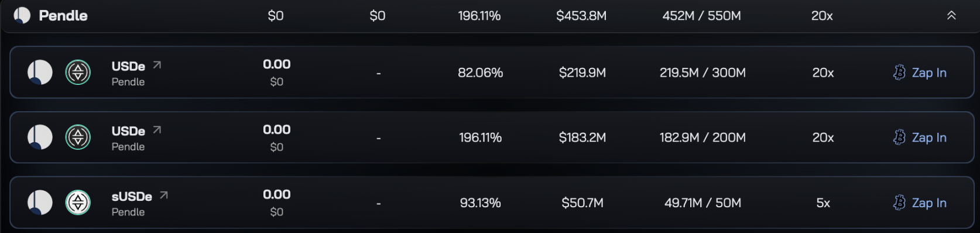
Task: Click the Pendle icon in the sUSDe row
Action: coord(40,203)
